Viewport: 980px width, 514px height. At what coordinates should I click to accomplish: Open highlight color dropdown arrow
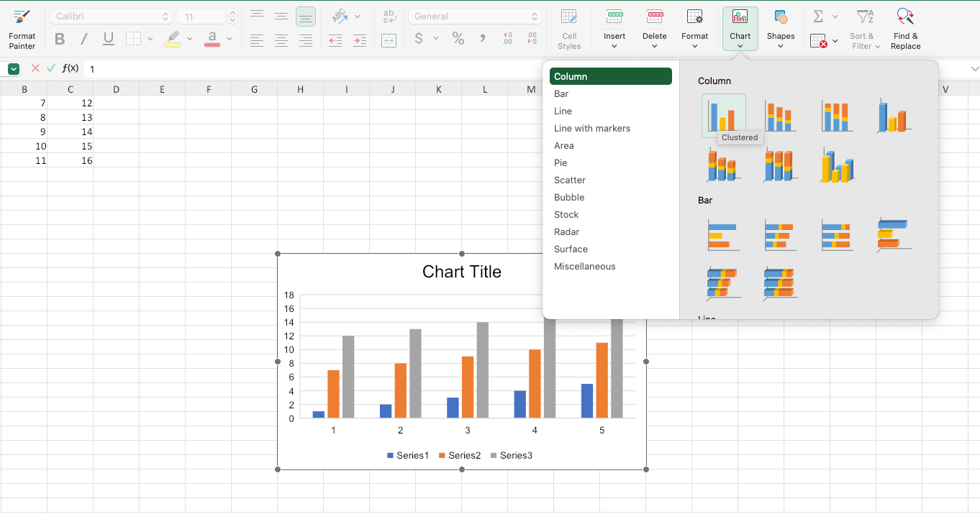pyautogui.click(x=190, y=40)
